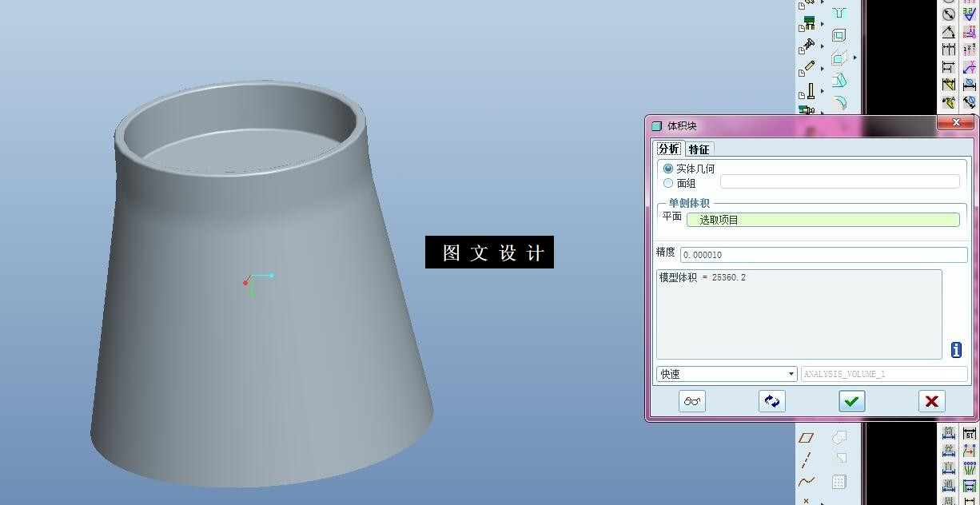Open the 快速 analysis type dropdown
Image resolution: width=980 pixels, height=505 pixels.
pyautogui.click(x=791, y=374)
